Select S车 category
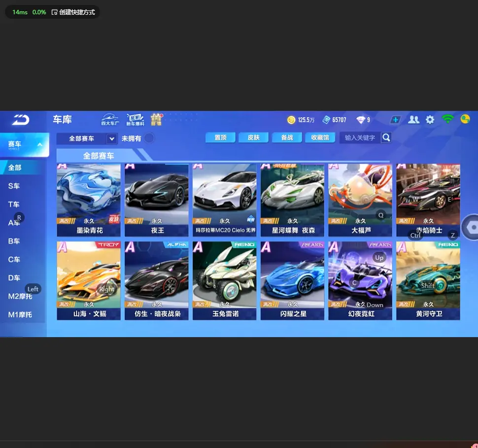The height and width of the screenshot is (448, 478). coord(14,186)
